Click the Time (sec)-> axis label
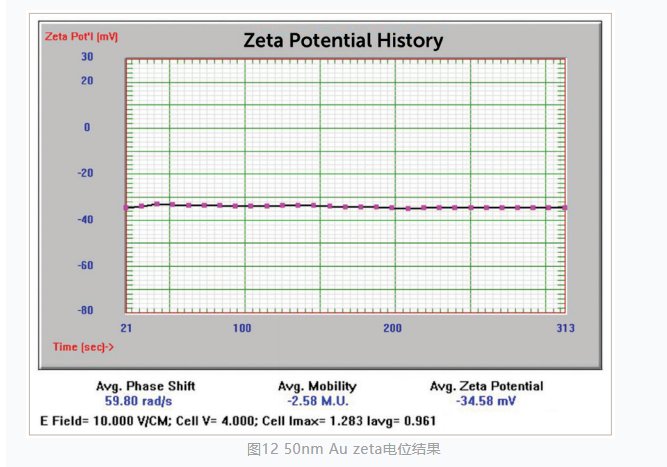Image resolution: width=667 pixels, height=467 pixels. (x=83, y=346)
